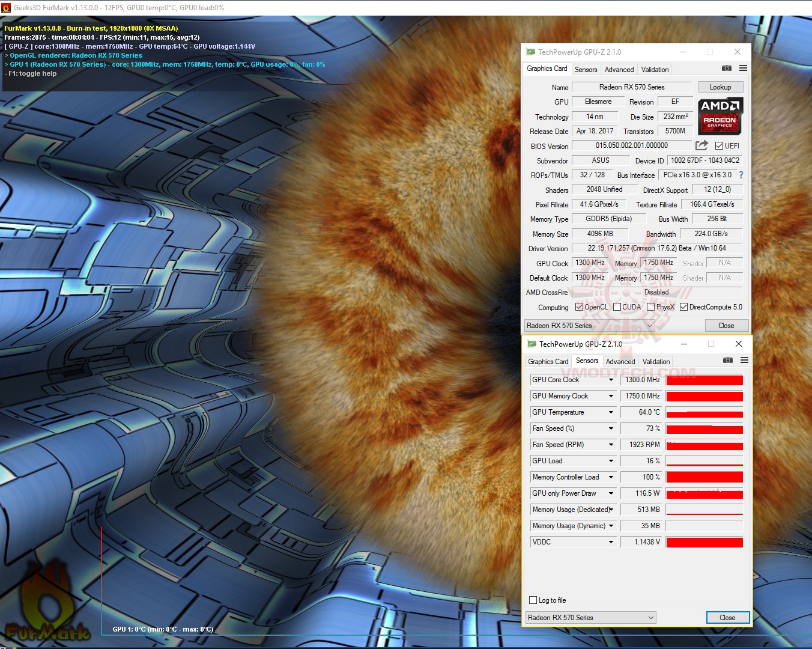
Task: Toggle the PhysX checkbox
Action: tap(650, 307)
